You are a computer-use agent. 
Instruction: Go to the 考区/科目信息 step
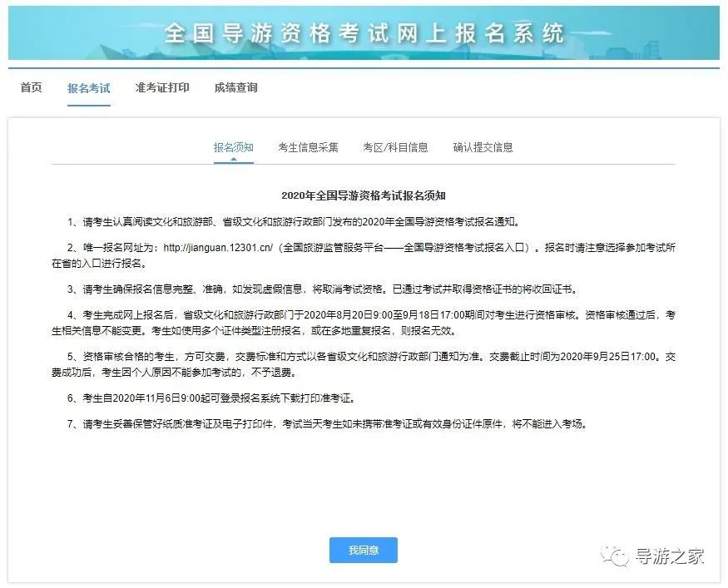coord(395,147)
